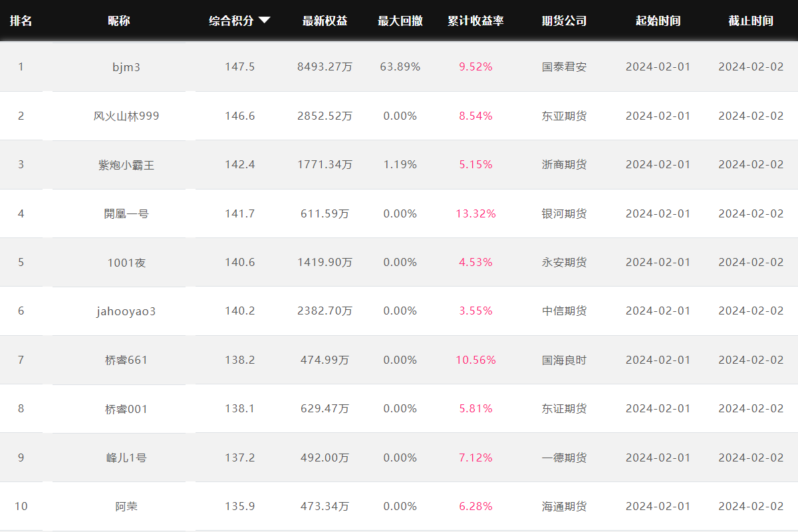Viewport: 798px width, 532px height.
Task: Click the sort arrow beside 综合积分
Action: pos(264,21)
